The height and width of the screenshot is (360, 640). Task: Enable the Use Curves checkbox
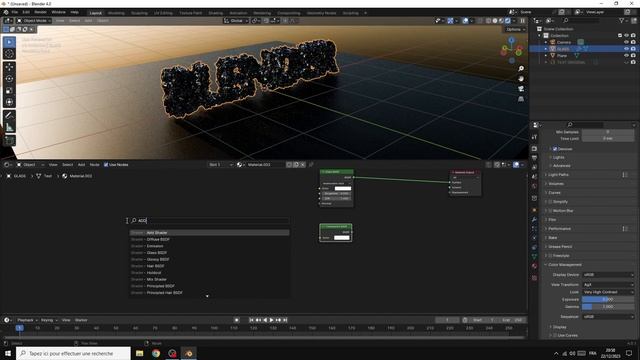[555, 336]
